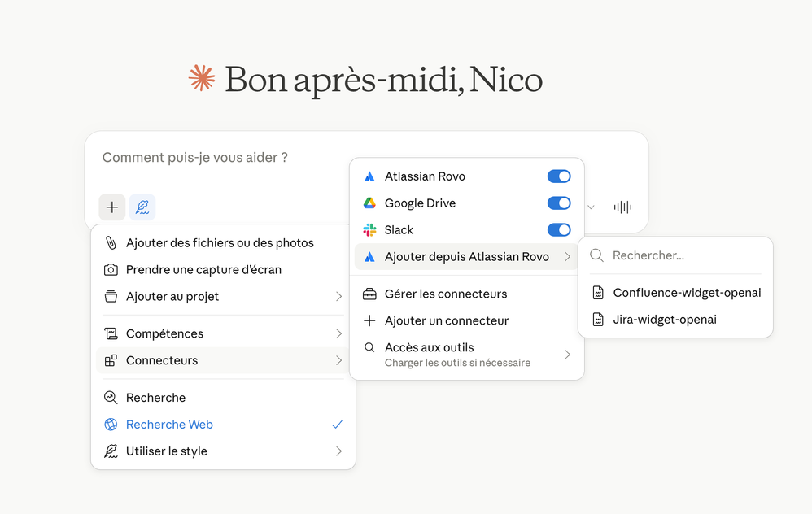Screen dimensions: 812x514
Task: Expand the Compétences submenu arrow
Action: pyautogui.click(x=338, y=333)
